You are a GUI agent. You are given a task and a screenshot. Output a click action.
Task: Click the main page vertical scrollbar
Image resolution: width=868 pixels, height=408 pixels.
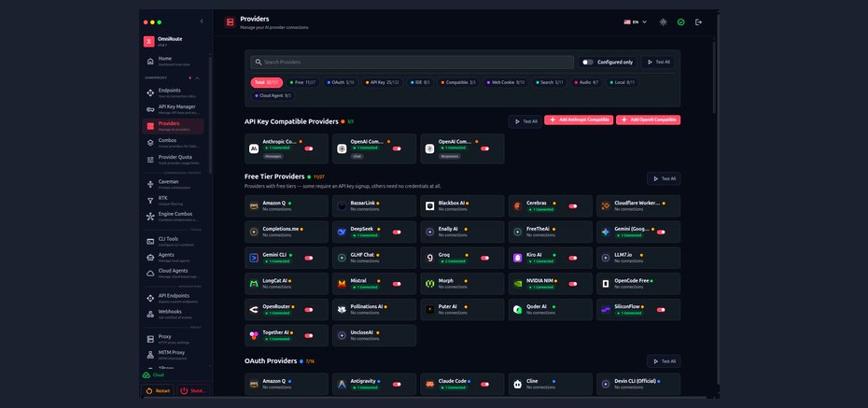tap(714, 77)
